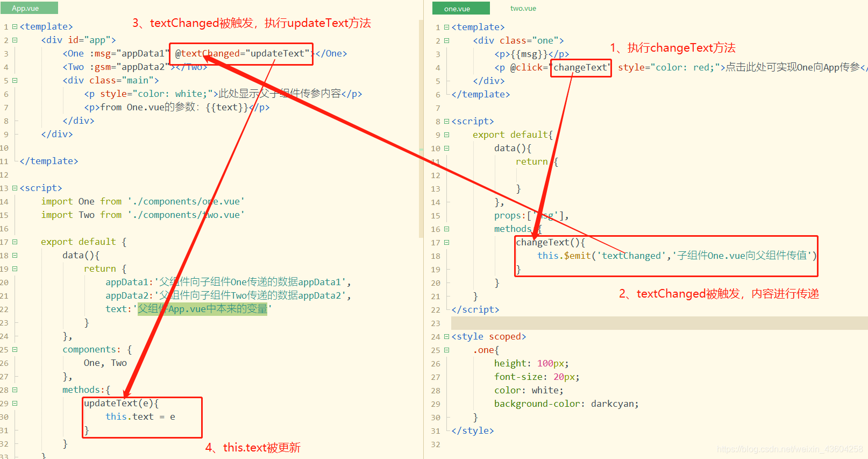Collapse the <template> block in one.vue
The height and width of the screenshot is (459, 868).
[x=446, y=27]
